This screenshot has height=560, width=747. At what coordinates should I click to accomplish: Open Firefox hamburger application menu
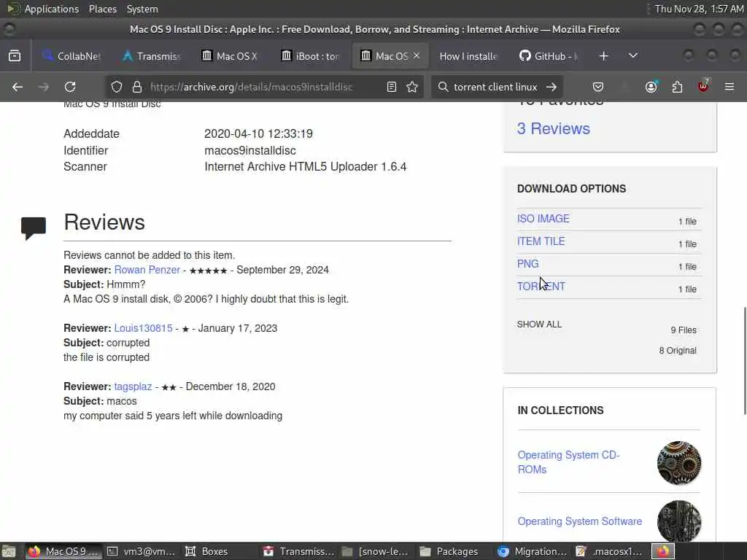click(x=729, y=87)
